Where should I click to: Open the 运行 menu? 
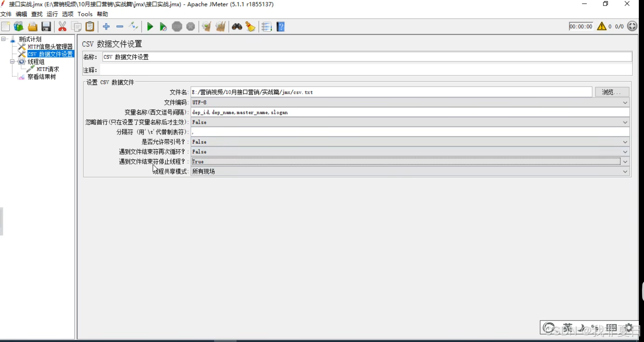pyautogui.click(x=52, y=14)
